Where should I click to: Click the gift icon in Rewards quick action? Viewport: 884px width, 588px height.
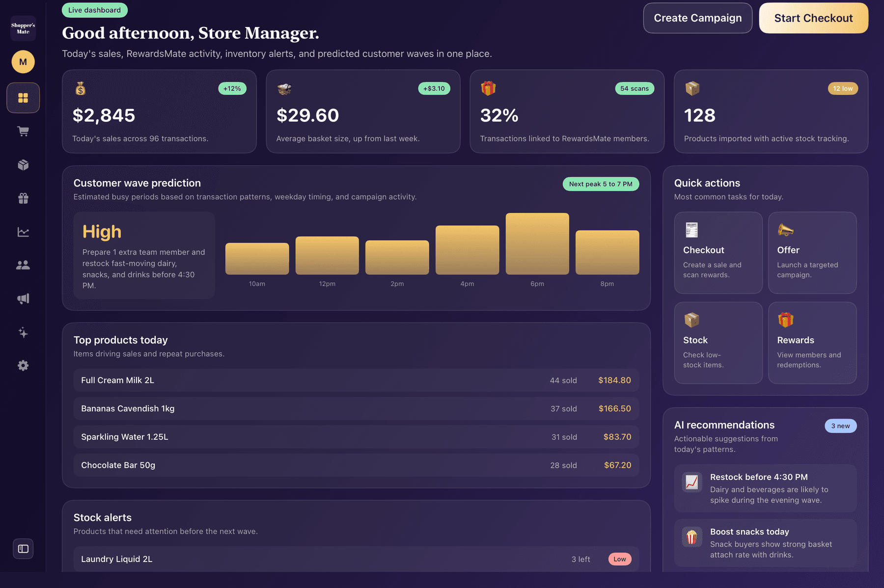(x=785, y=320)
